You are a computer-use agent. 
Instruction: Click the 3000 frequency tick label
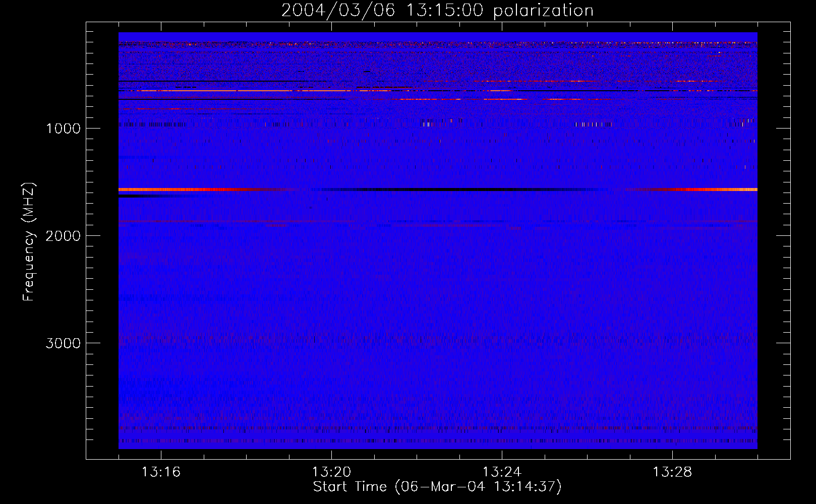coord(63,343)
